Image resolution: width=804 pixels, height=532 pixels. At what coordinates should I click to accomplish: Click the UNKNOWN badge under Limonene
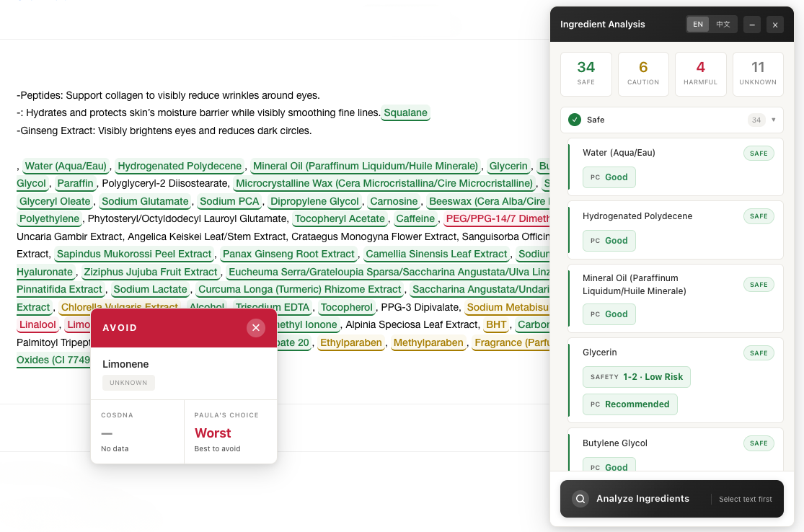pos(128,384)
